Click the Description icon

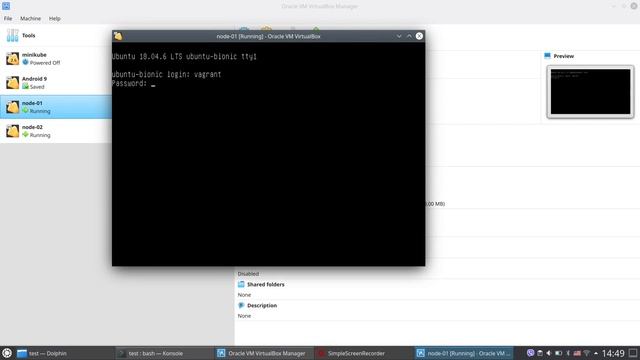click(x=241, y=305)
